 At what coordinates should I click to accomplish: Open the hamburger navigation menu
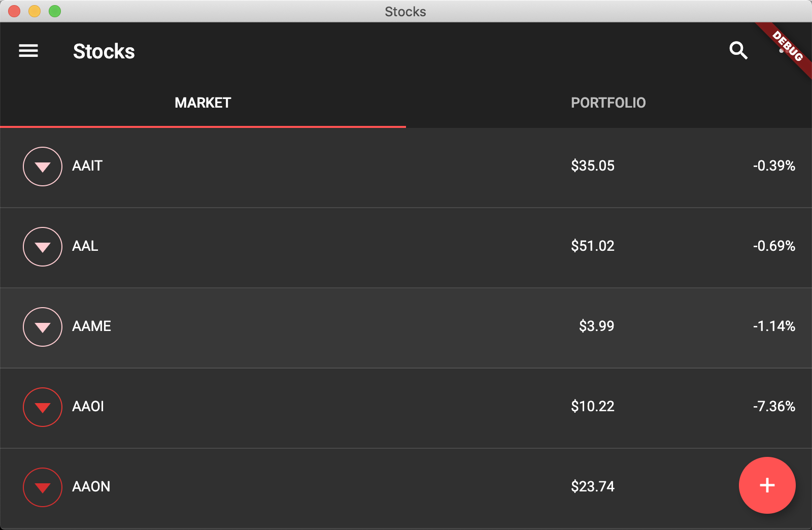28,51
